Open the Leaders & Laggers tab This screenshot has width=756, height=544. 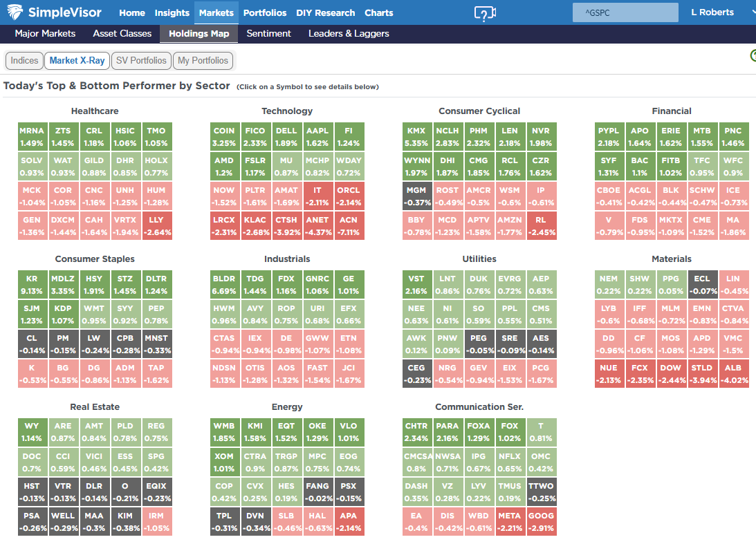click(349, 33)
